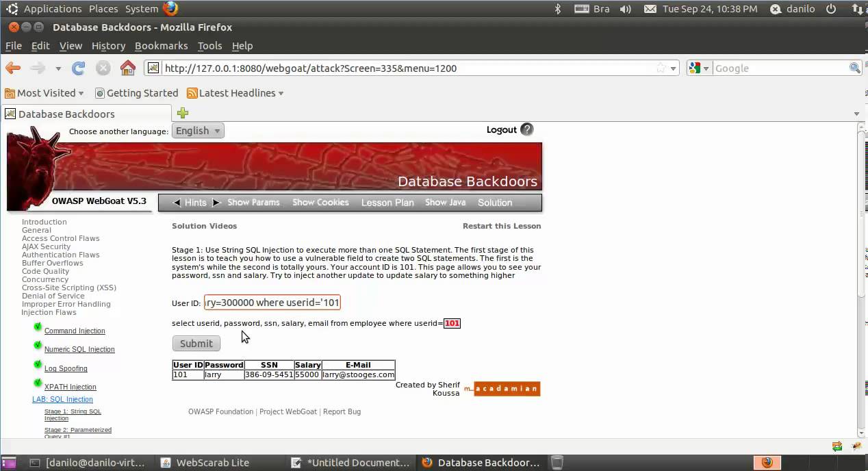
Task: Open the View menu
Action: [x=71, y=46]
